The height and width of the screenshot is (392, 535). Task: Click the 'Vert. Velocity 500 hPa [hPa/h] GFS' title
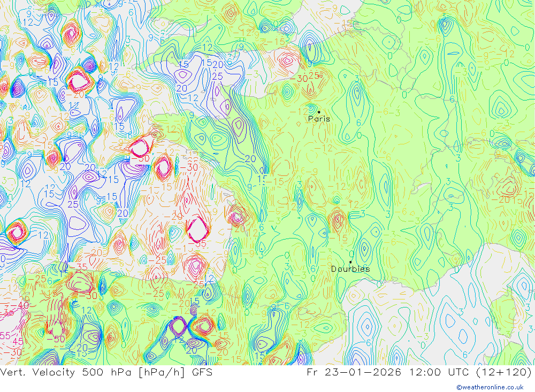[106, 372]
